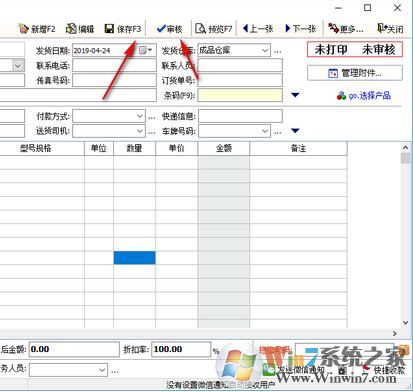Viewport: 413px width, 392px height.
Task: Go to next document 下一张
Action: coord(300,29)
